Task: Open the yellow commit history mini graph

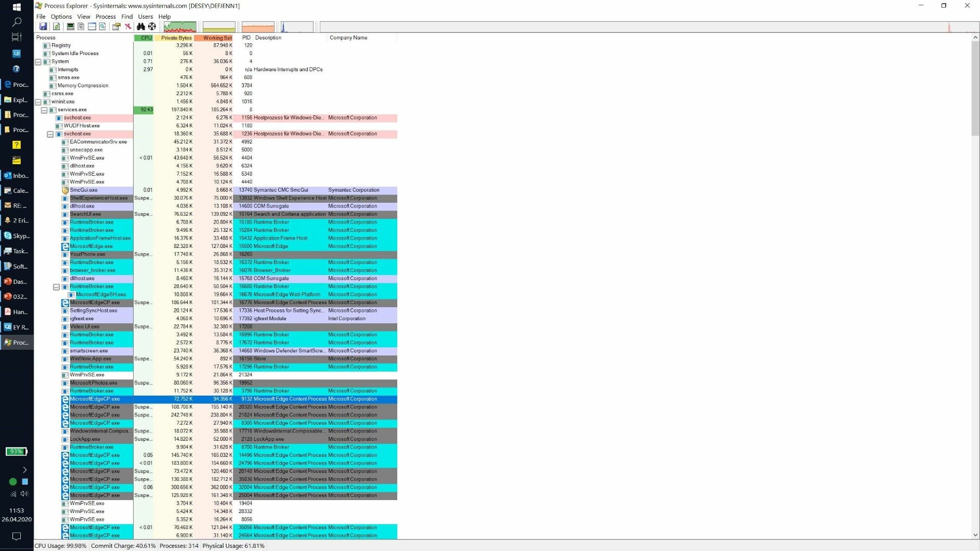Action: 219,27
